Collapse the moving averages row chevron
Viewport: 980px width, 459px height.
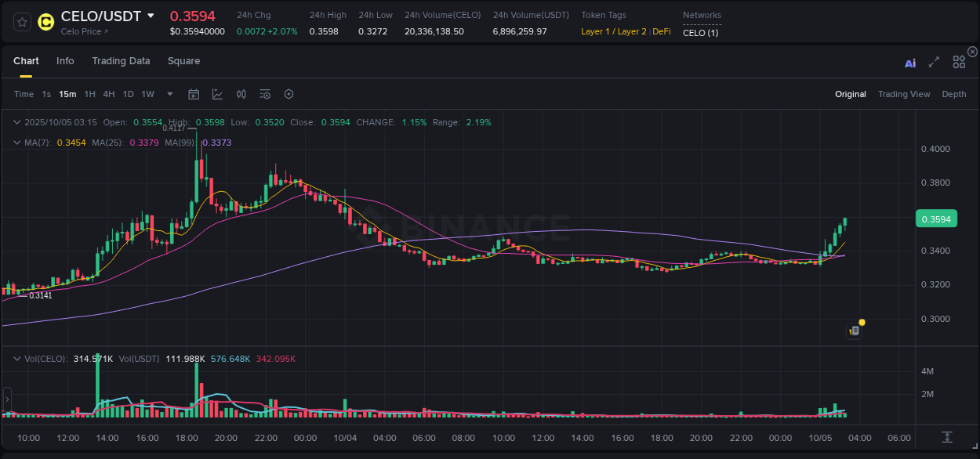pos(16,143)
